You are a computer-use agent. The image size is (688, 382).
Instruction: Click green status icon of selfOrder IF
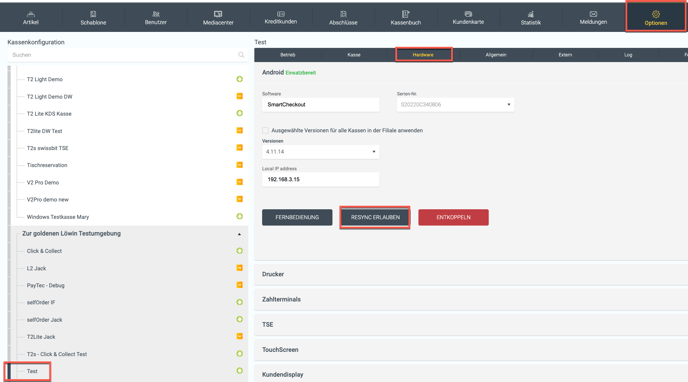click(x=240, y=302)
